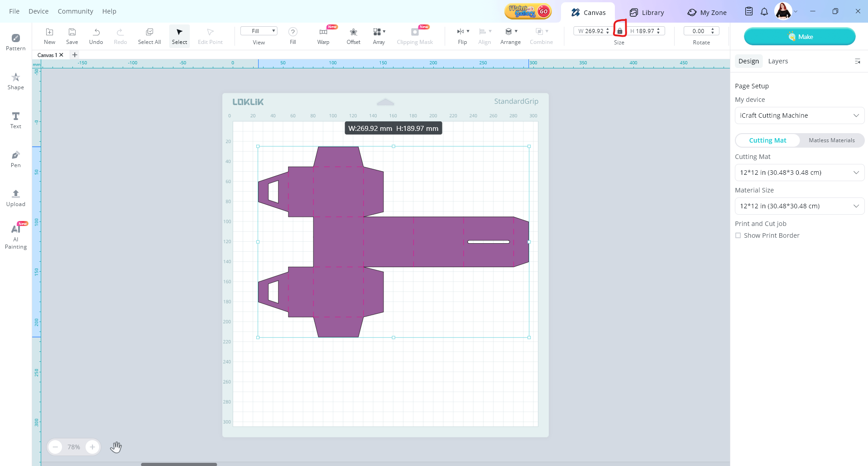
Task: Toggle the aspect ratio lock
Action: [619, 31]
